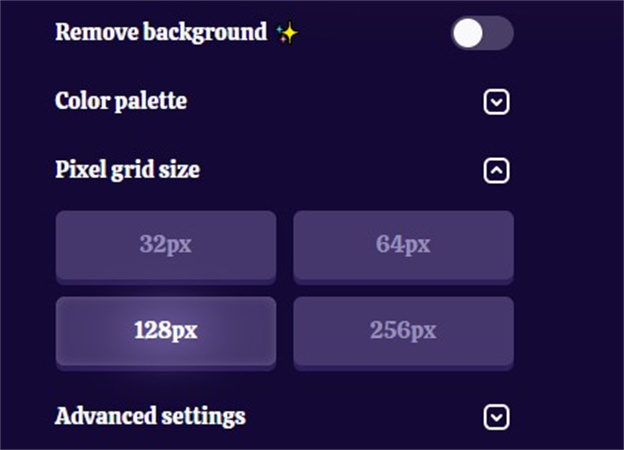624x450 pixels.
Task: Pick the smallest pixel grid option
Action: point(166,247)
